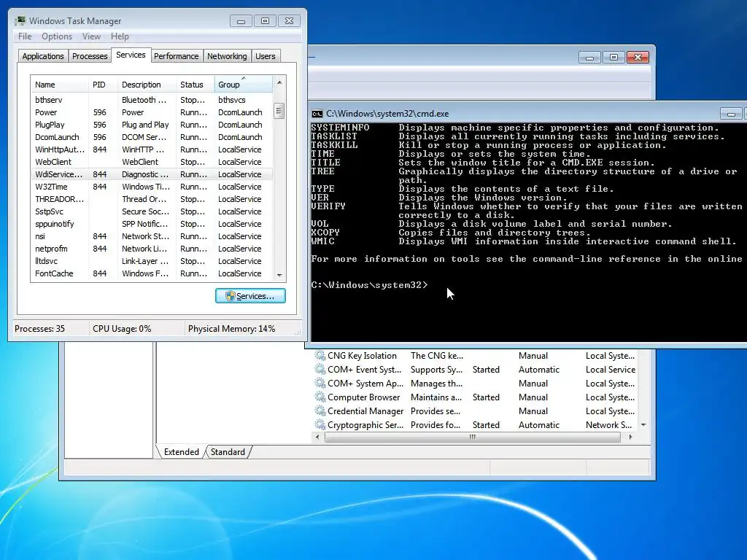
Task: Select the netprofm service row
Action: pos(152,249)
